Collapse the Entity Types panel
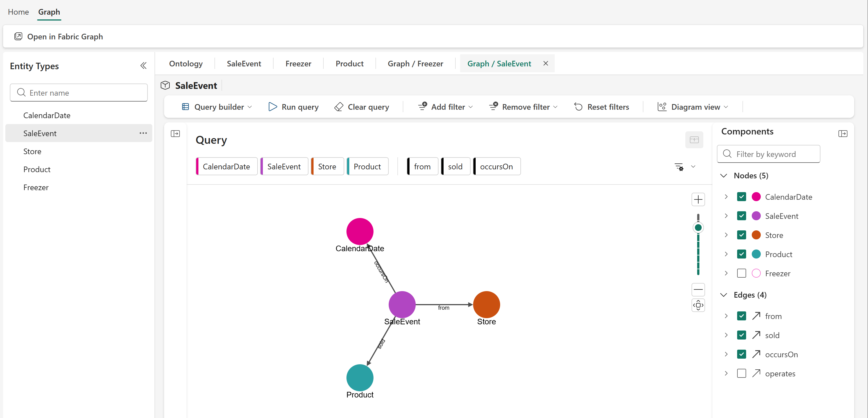 pos(143,66)
